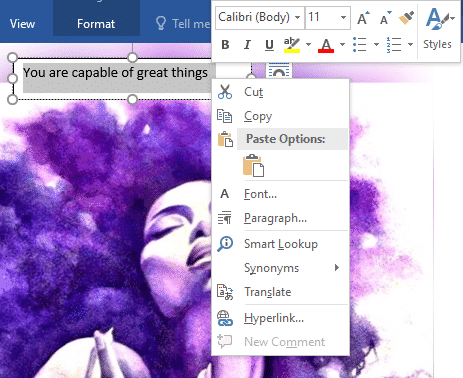
Task: Open the Format ribbon tab
Action: [x=96, y=24]
